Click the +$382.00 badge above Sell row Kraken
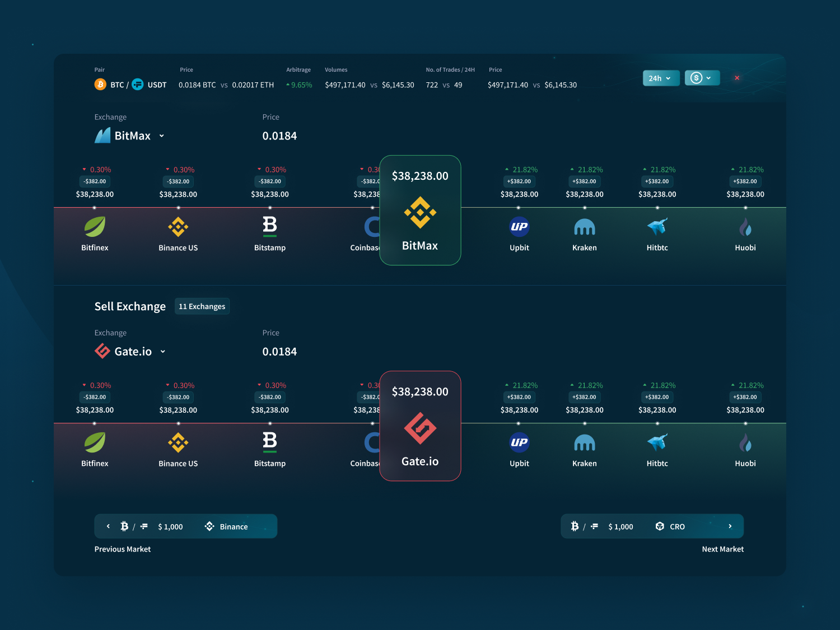Screen dimensions: 840x630 click(585, 397)
